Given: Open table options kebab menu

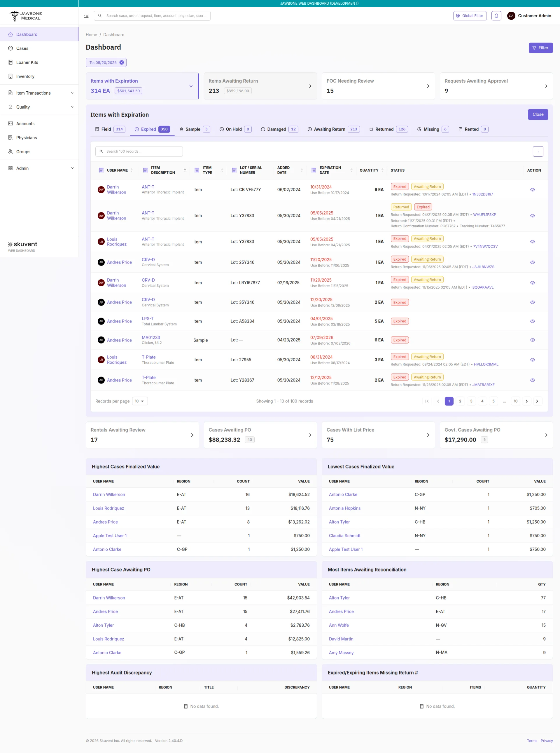Looking at the screenshot, I should pyautogui.click(x=538, y=151).
